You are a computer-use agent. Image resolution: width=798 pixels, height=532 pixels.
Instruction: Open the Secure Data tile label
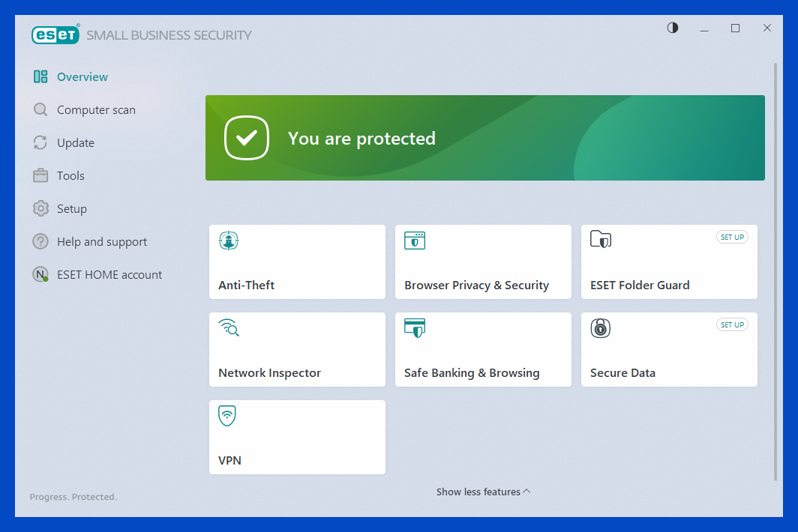(623, 373)
